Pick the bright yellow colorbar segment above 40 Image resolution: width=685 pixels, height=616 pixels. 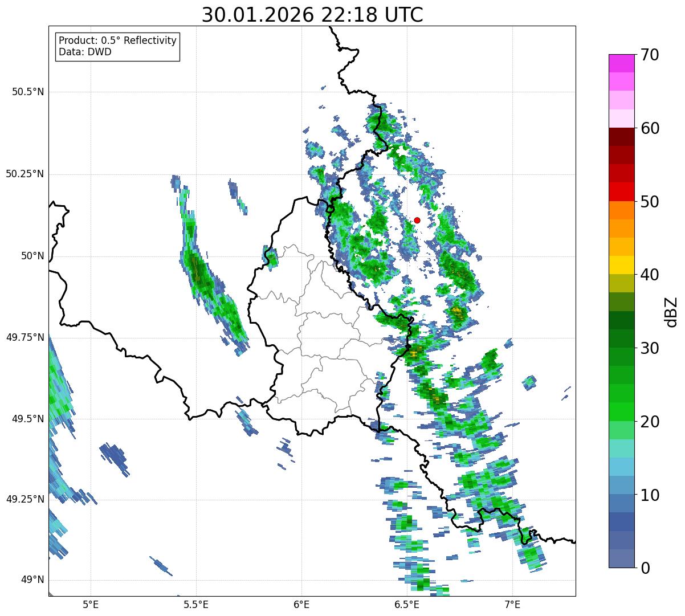point(621,265)
